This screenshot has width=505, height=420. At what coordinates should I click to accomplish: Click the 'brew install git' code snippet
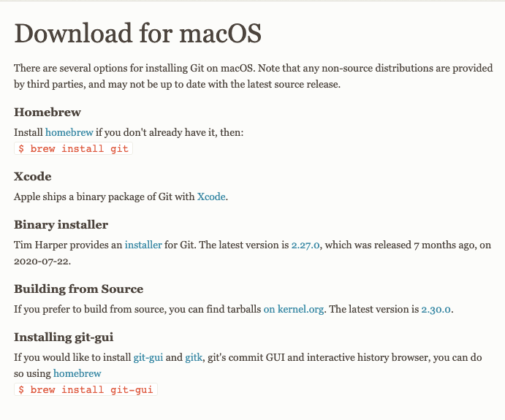point(73,148)
